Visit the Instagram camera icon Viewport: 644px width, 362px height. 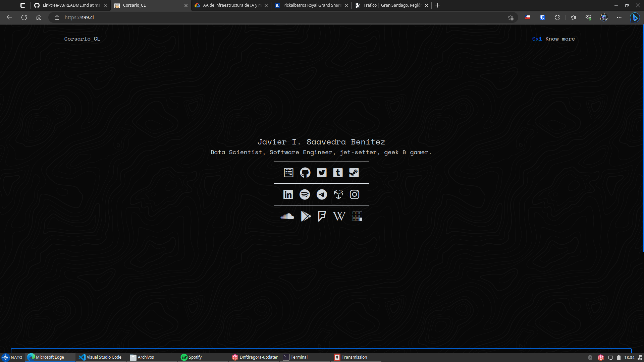point(355,194)
